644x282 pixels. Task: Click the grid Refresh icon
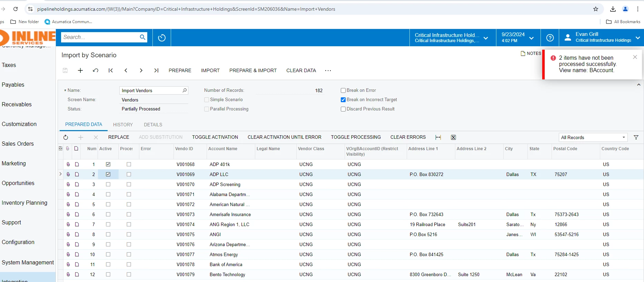66,137
